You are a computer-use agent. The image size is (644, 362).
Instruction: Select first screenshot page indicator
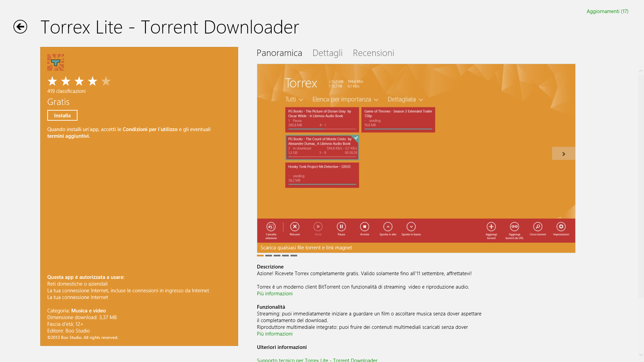tap(260, 255)
